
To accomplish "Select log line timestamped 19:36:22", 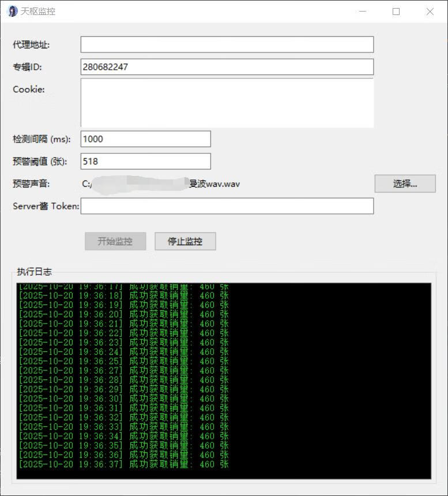I will 123,333.
